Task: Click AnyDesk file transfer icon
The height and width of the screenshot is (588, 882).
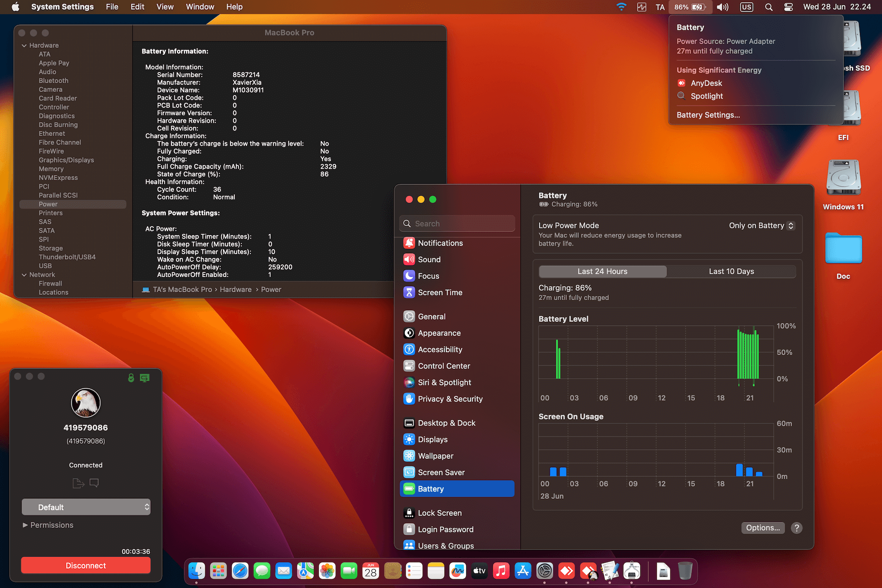Action: click(78, 483)
